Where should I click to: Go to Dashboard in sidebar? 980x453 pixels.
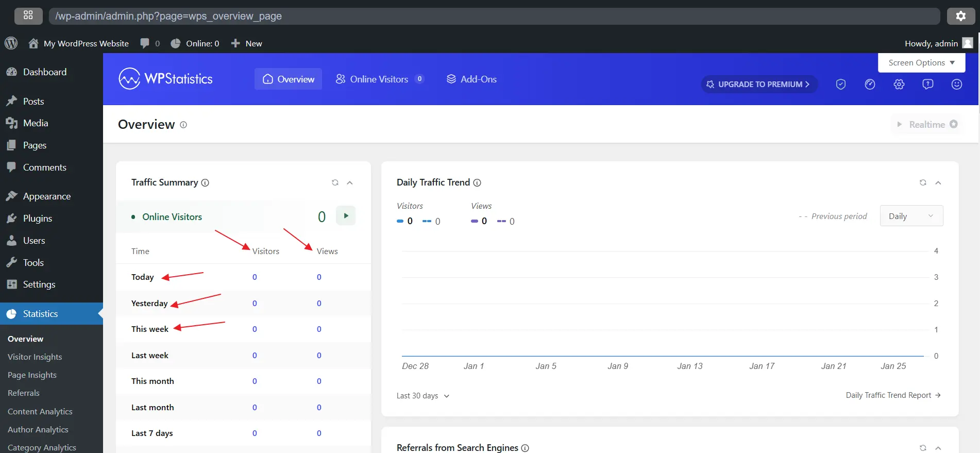pyautogui.click(x=52, y=72)
